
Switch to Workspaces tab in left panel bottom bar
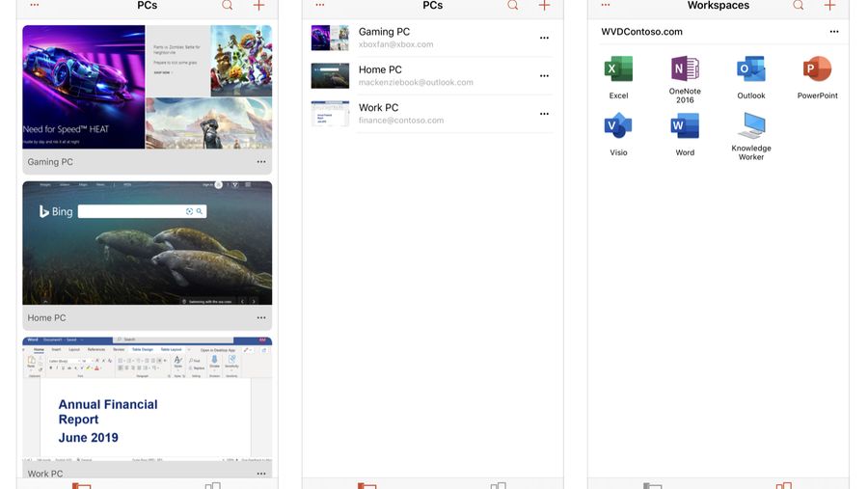click(212, 485)
